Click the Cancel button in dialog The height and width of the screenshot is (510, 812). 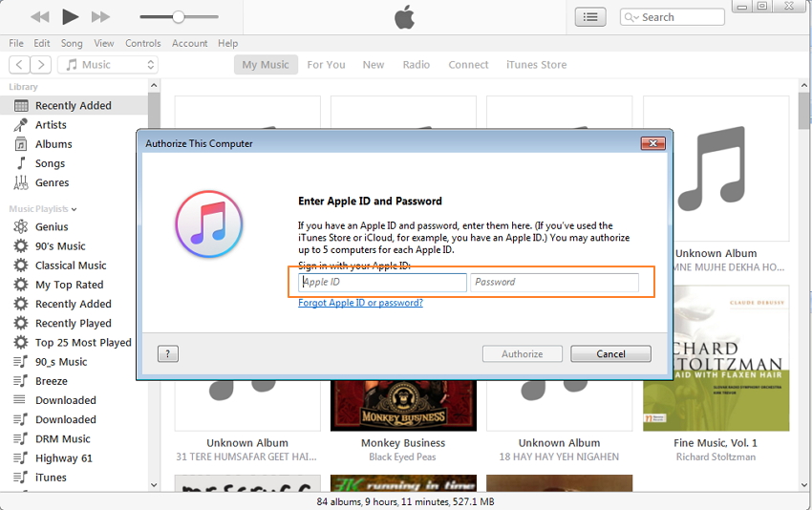[x=610, y=353]
